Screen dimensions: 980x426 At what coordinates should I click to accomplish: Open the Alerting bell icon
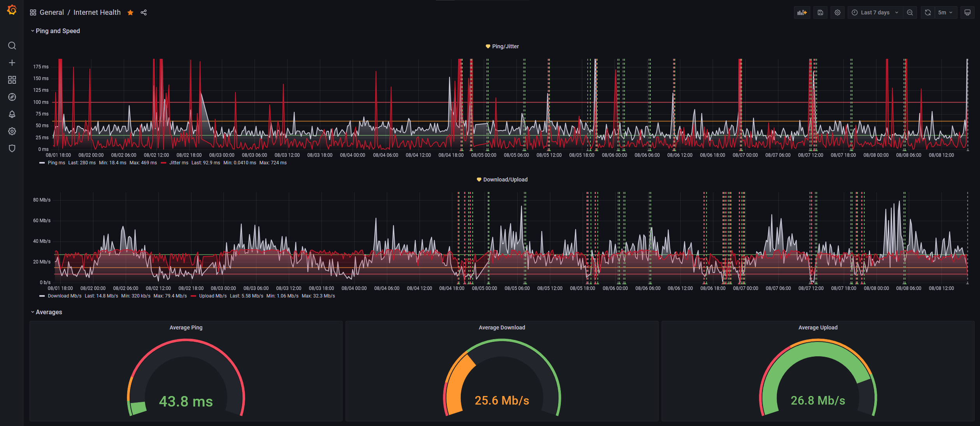tap(12, 114)
